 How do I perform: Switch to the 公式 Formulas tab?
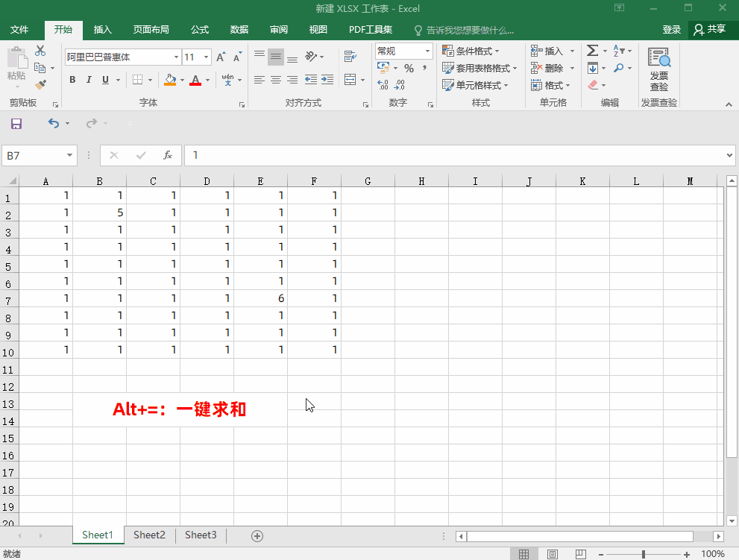click(x=200, y=30)
